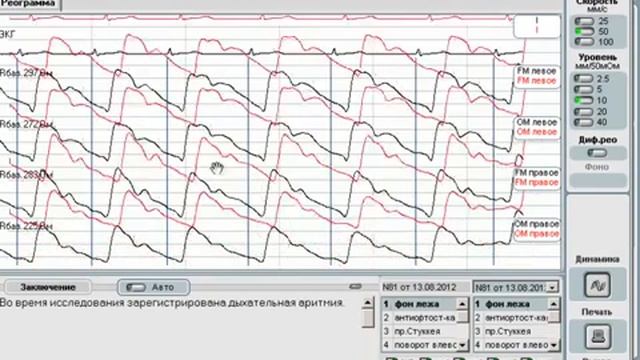Click the slider handle next to Авто
Image resolution: width=640 pixels, height=360 pixels.
tap(356, 287)
